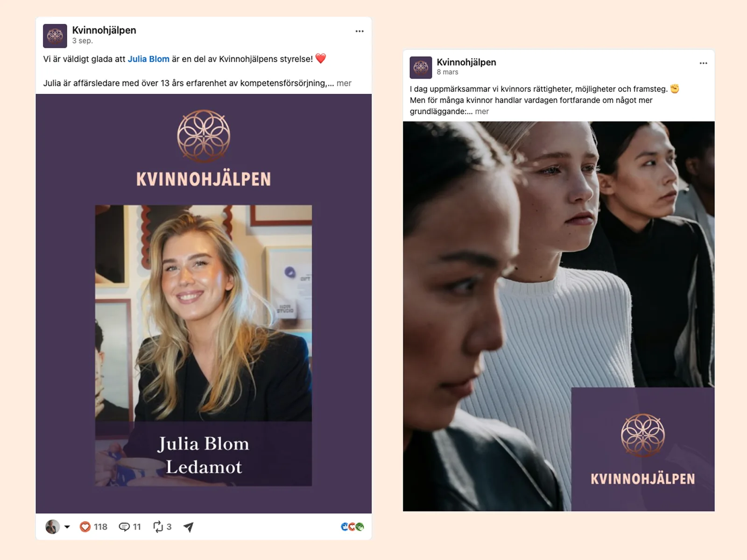Viewport: 747px width, 560px height.
Task: Click the text 'Vi är väldigt glada att'
Action: coord(84,59)
